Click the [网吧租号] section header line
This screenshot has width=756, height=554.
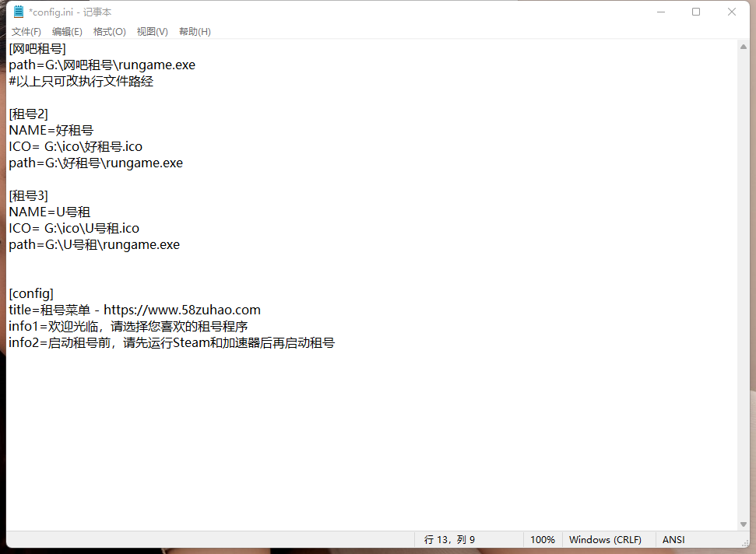[x=37, y=49]
